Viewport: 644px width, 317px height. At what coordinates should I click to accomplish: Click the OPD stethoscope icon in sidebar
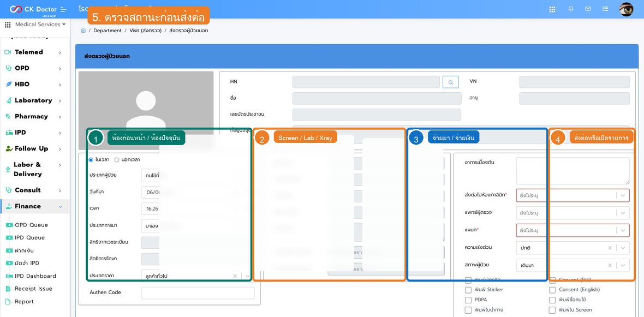[x=8, y=68]
